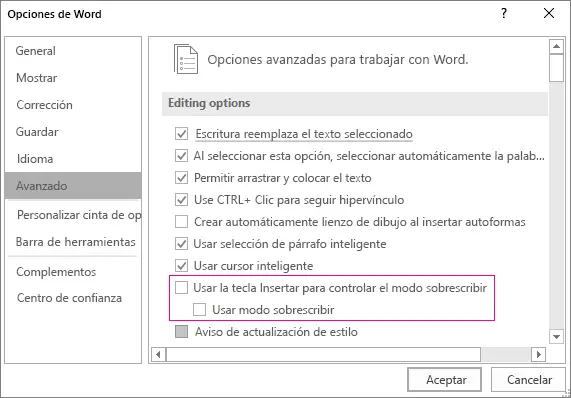
Task: Click the horizontal scrollbar left arrow
Action: click(x=158, y=354)
